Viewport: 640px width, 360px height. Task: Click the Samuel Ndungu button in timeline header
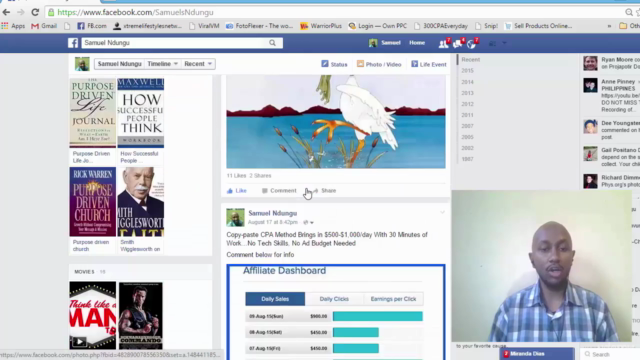pyautogui.click(x=120, y=64)
